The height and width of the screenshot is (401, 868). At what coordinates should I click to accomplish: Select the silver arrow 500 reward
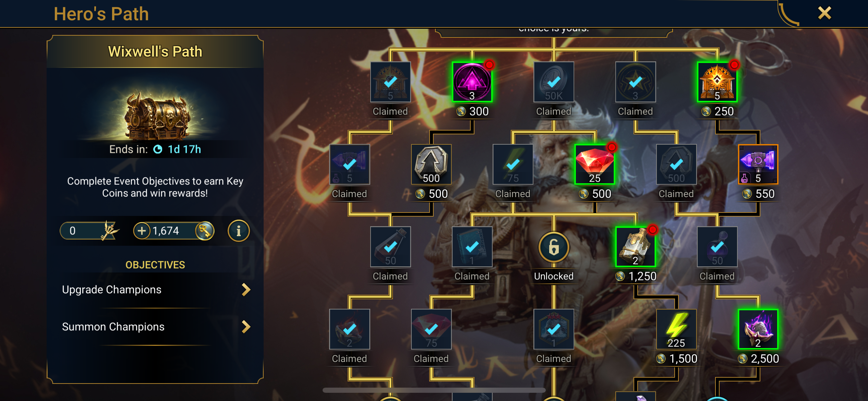(x=431, y=165)
